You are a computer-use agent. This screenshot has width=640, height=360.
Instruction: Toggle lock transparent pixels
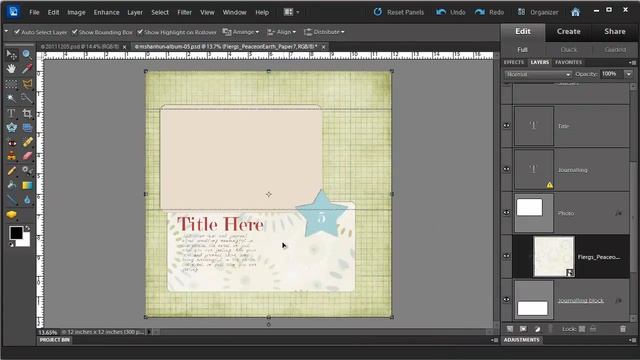(582, 329)
